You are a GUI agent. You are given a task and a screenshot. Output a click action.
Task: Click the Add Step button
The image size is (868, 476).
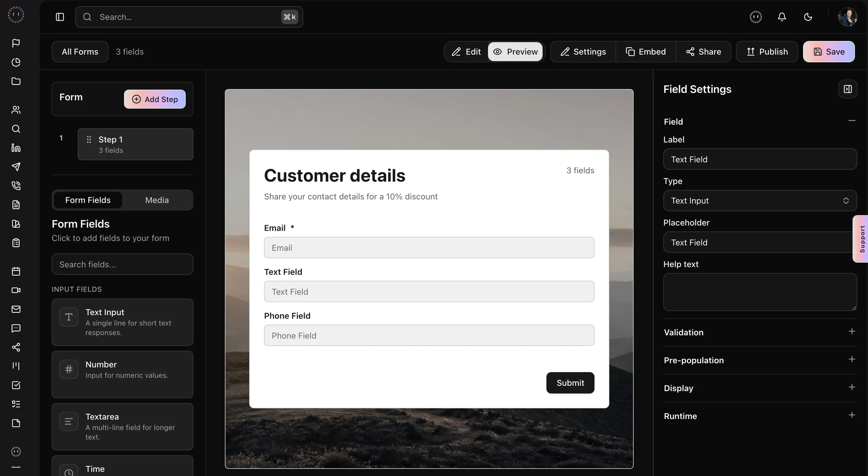(x=155, y=99)
